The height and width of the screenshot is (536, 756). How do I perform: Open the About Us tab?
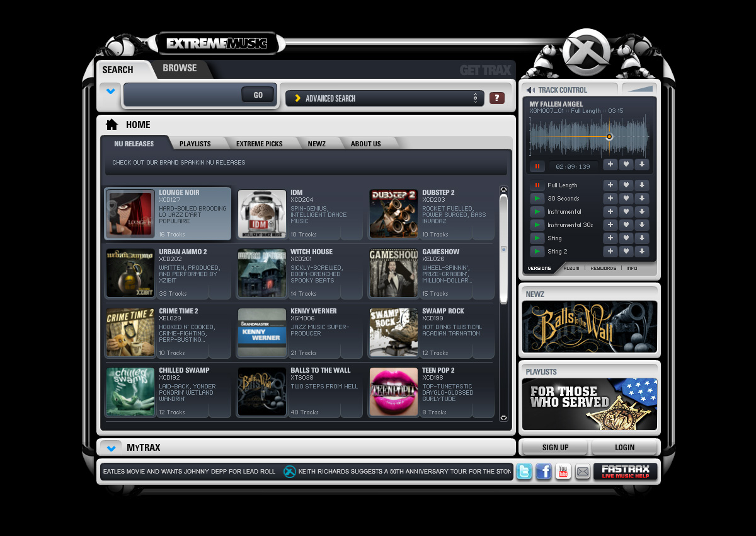366,144
